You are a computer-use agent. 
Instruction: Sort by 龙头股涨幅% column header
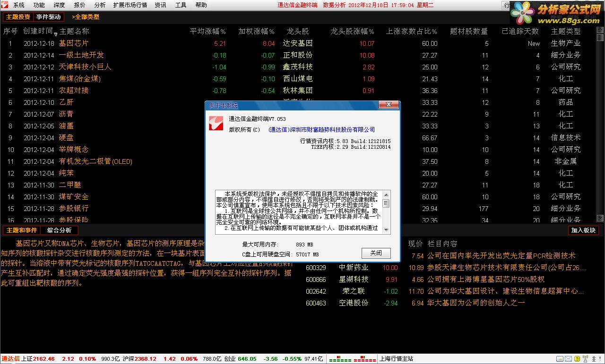[x=352, y=32]
